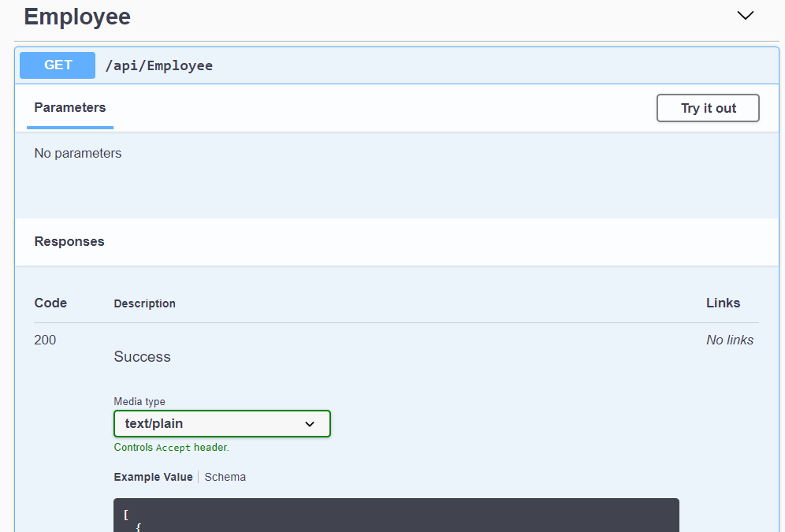Click the No parameters message
Image resolution: width=785 pixels, height=532 pixels.
coord(78,154)
